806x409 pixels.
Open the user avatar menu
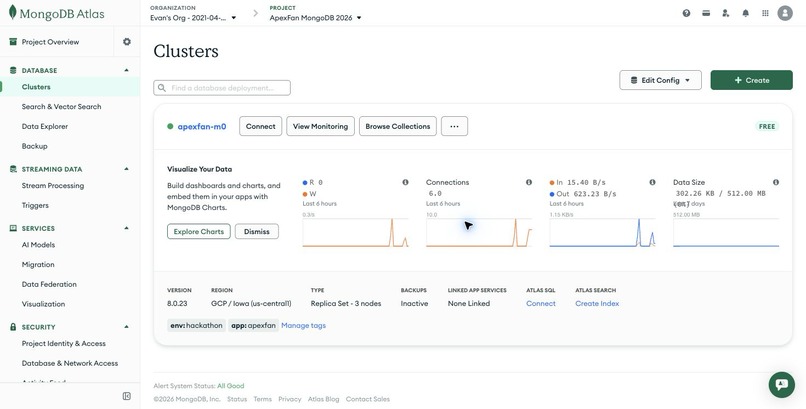(x=785, y=13)
